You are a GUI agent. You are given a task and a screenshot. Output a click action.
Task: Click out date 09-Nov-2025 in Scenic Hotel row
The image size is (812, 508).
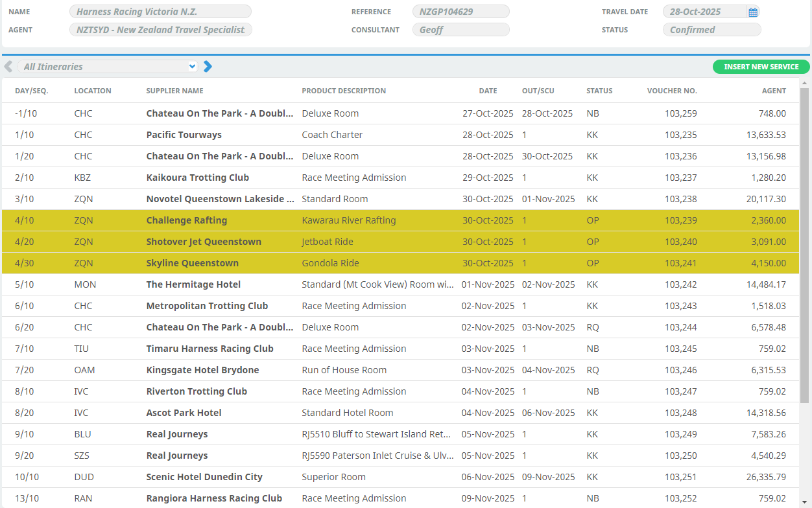549,477
